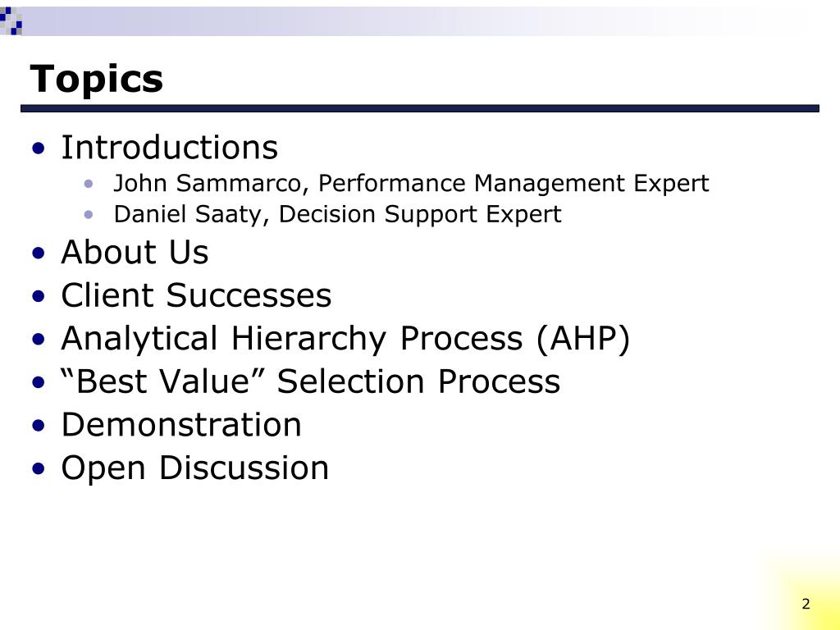The width and height of the screenshot is (840, 630).
Task: Click the bullet dot beside Demonstration
Action: (x=39, y=426)
